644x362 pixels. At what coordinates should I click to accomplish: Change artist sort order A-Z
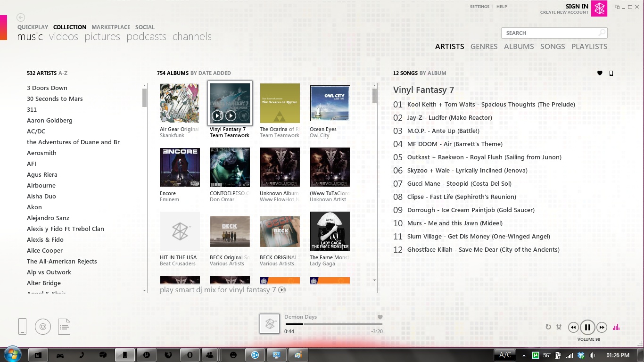click(63, 73)
